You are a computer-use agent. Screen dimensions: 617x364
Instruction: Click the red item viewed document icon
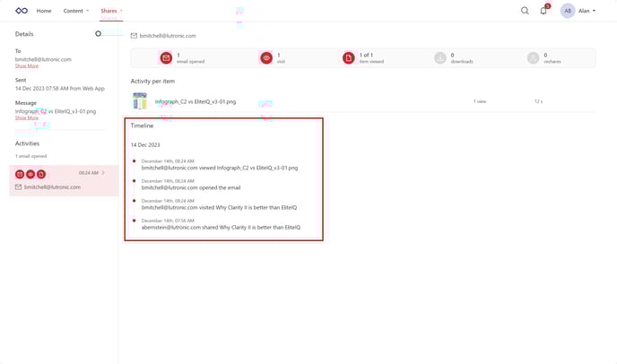(x=349, y=58)
